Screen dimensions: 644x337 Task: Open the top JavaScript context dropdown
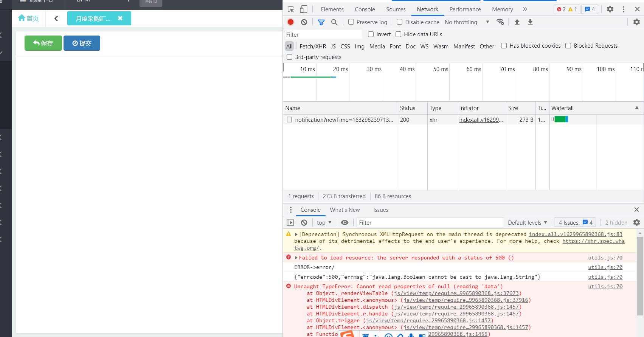click(x=324, y=223)
